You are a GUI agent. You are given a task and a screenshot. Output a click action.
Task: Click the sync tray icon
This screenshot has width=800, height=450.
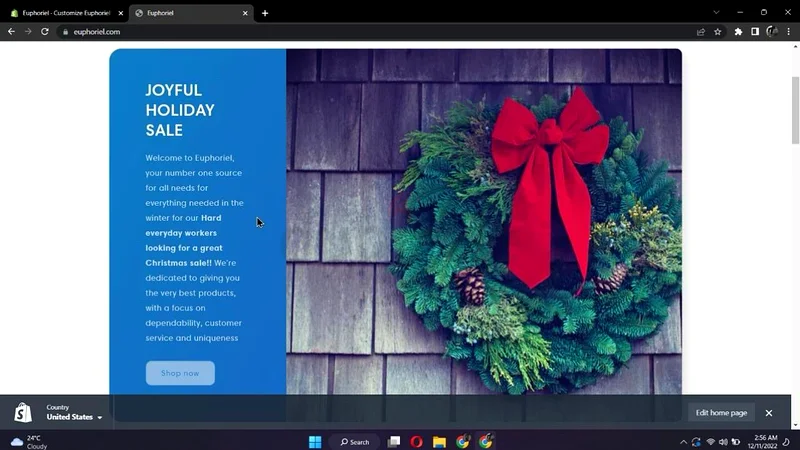[x=696, y=442]
